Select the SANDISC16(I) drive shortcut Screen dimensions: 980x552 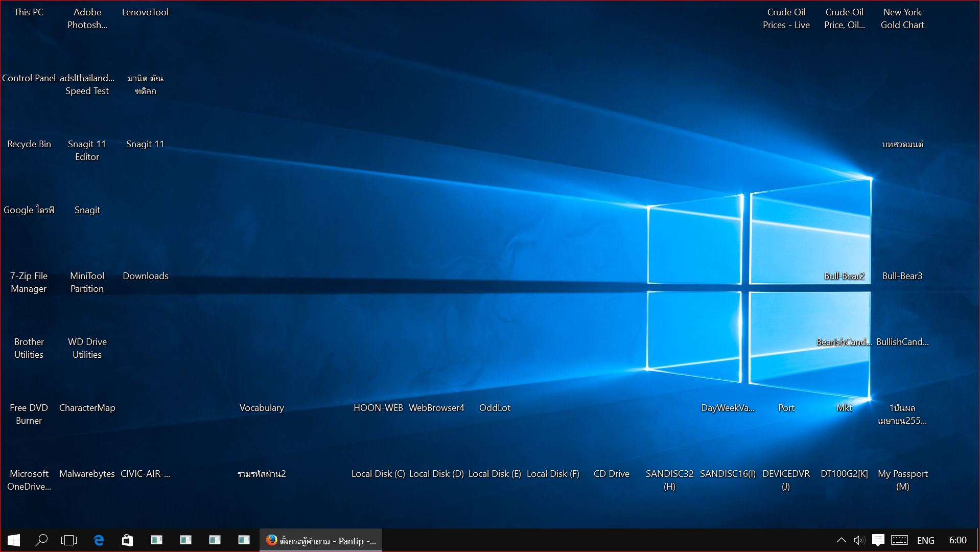(x=728, y=474)
